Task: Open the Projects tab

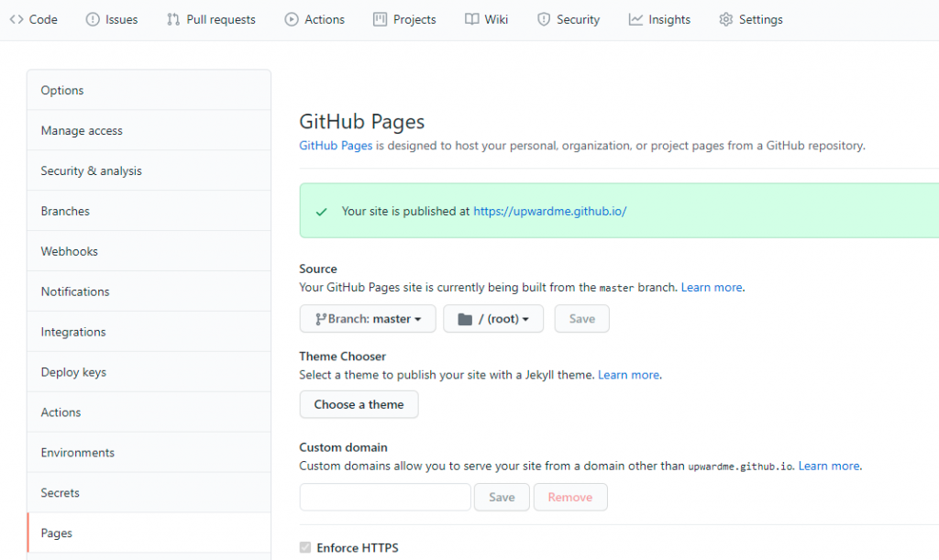Action: (404, 20)
